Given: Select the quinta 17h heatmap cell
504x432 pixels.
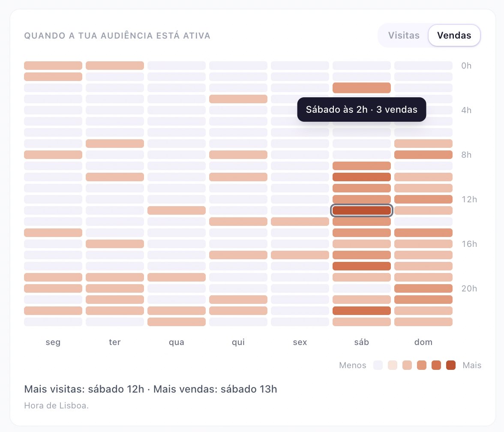Looking at the screenshot, I should pos(238,255).
